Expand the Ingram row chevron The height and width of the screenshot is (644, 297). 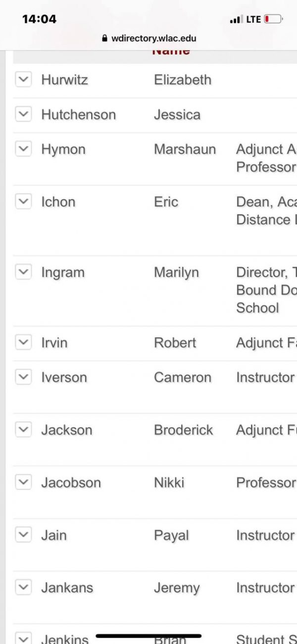coord(23,272)
